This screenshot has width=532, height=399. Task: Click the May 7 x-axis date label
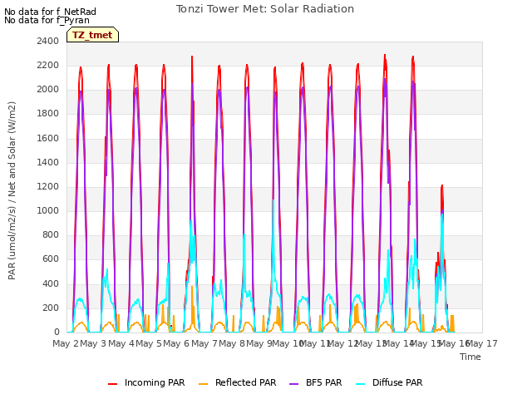[204, 343]
